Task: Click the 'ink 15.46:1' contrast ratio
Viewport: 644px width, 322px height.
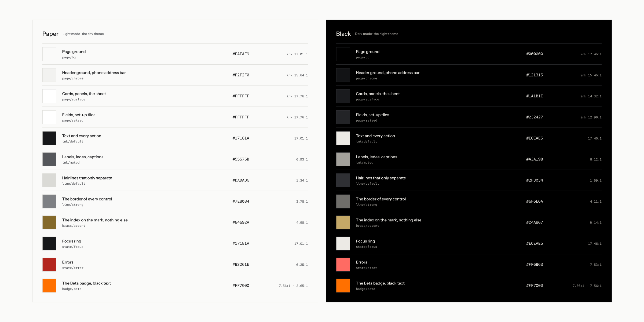Action: [x=591, y=75]
